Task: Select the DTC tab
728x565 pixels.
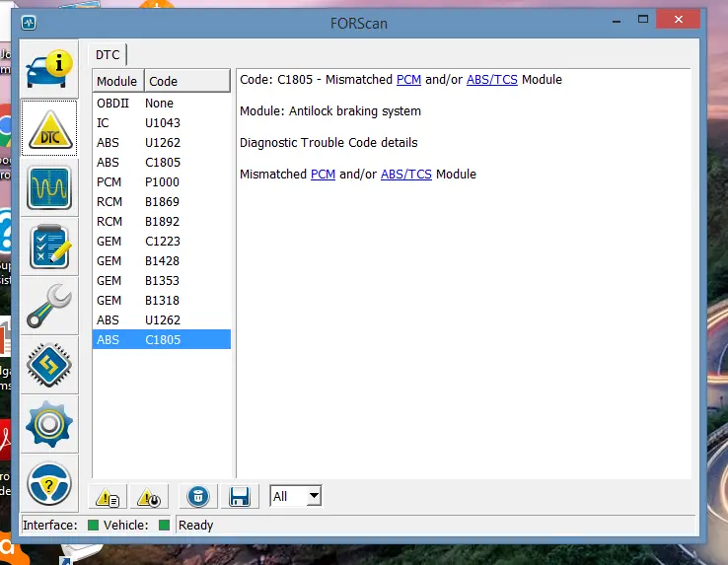Action: (x=108, y=55)
